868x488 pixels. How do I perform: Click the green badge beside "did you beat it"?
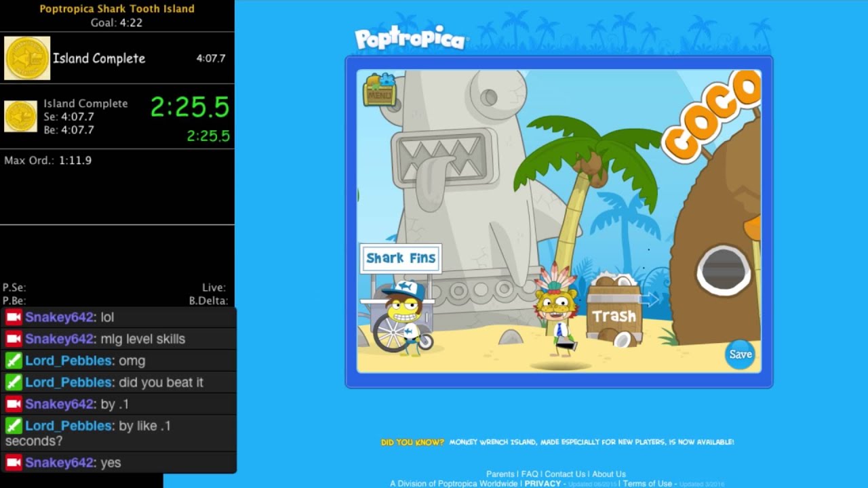click(x=14, y=382)
